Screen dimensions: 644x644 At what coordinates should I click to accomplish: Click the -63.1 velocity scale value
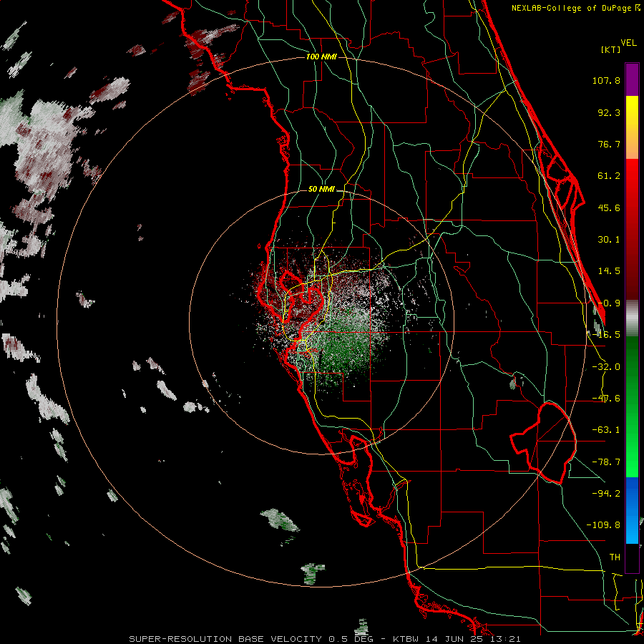pyautogui.click(x=606, y=430)
